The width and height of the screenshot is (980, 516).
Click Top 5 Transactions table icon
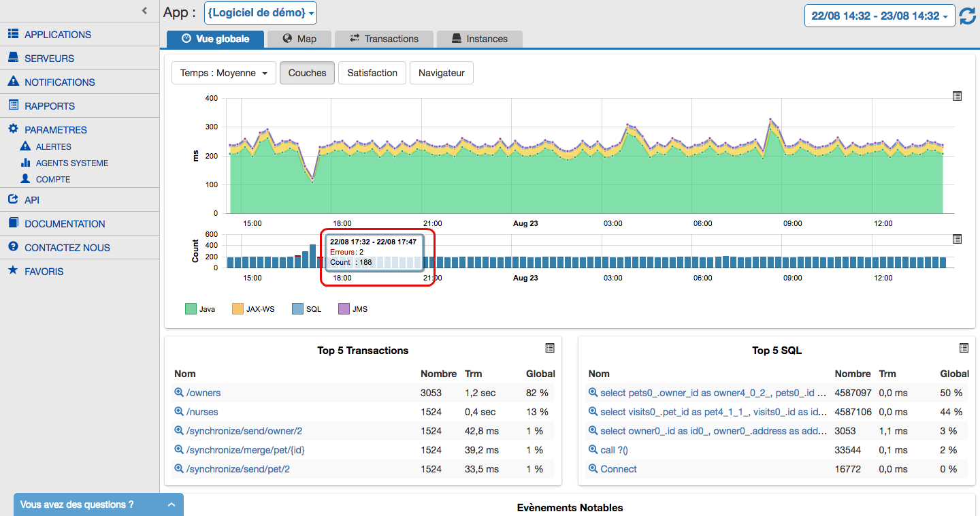pos(550,348)
